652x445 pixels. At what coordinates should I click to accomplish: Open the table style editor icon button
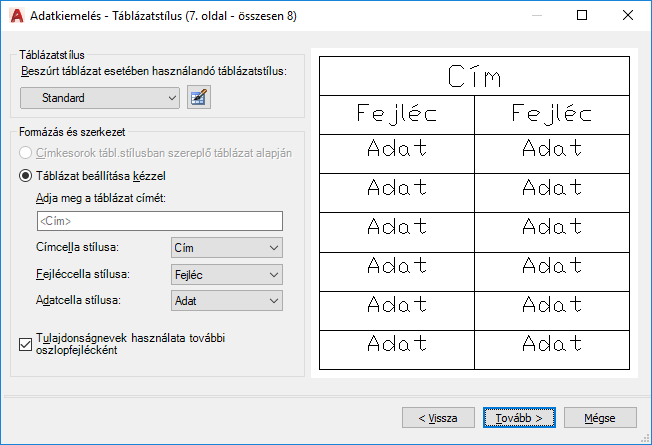(200, 97)
